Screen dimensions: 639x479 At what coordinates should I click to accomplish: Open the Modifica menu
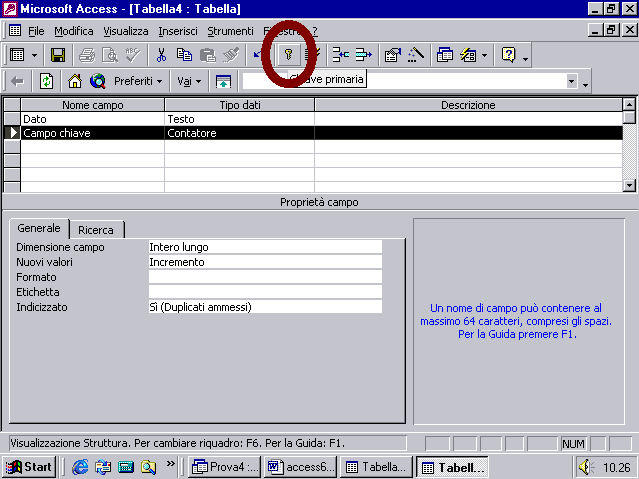tap(74, 31)
